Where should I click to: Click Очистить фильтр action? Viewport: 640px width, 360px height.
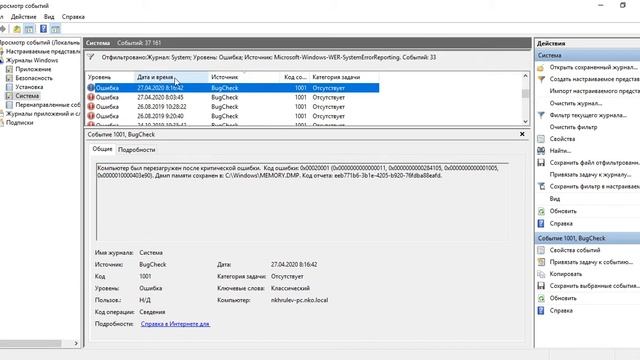573,127
